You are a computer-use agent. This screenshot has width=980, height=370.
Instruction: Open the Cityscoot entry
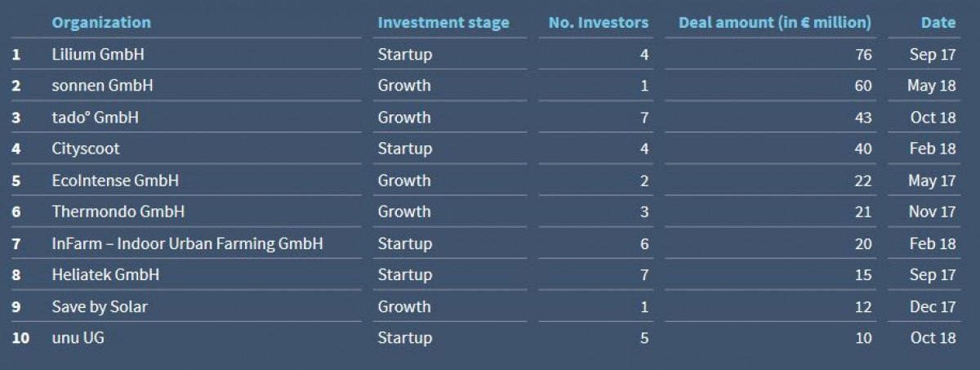[x=86, y=149]
